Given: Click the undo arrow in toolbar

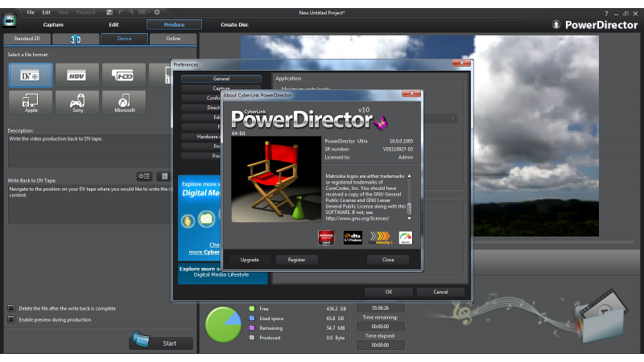Looking at the screenshot, I should (121, 12).
